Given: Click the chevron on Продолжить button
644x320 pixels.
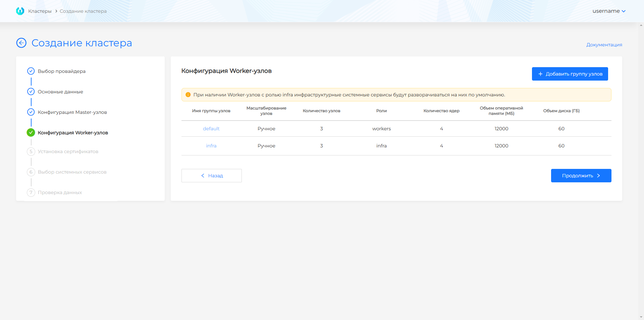Looking at the screenshot, I should click(x=599, y=175).
